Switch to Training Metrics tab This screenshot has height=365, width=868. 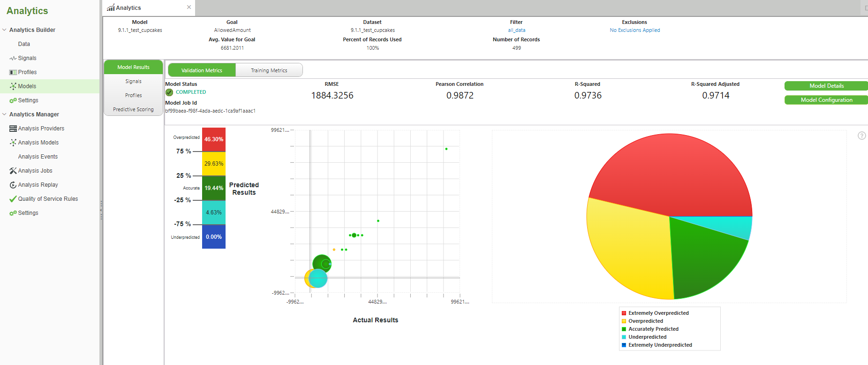tap(269, 70)
